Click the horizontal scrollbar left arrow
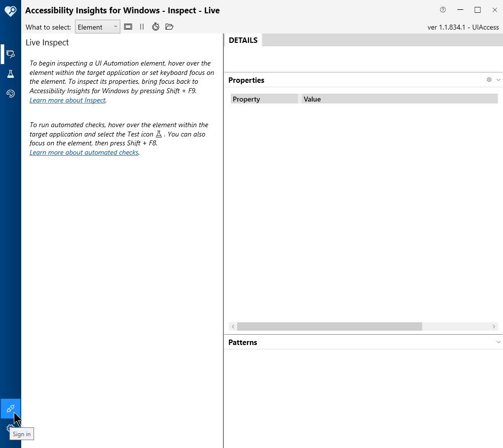503x448 pixels. pyautogui.click(x=233, y=326)
